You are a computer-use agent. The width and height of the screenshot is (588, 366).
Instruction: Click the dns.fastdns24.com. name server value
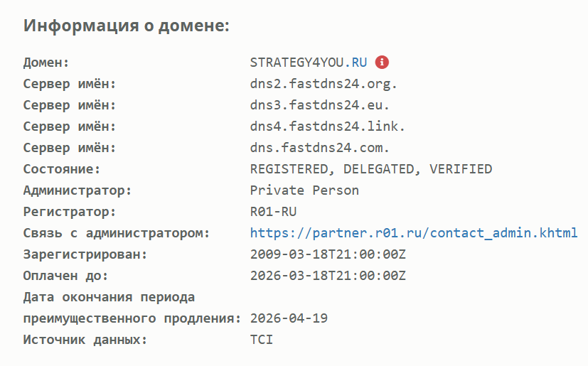pos(320,148)
